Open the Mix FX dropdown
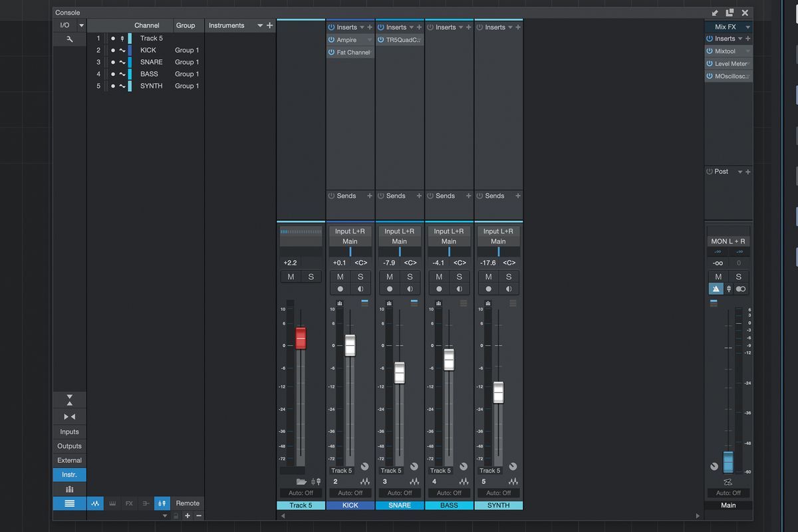The width and height of the screenshot is (798, 532). click(x=748, y=27)
